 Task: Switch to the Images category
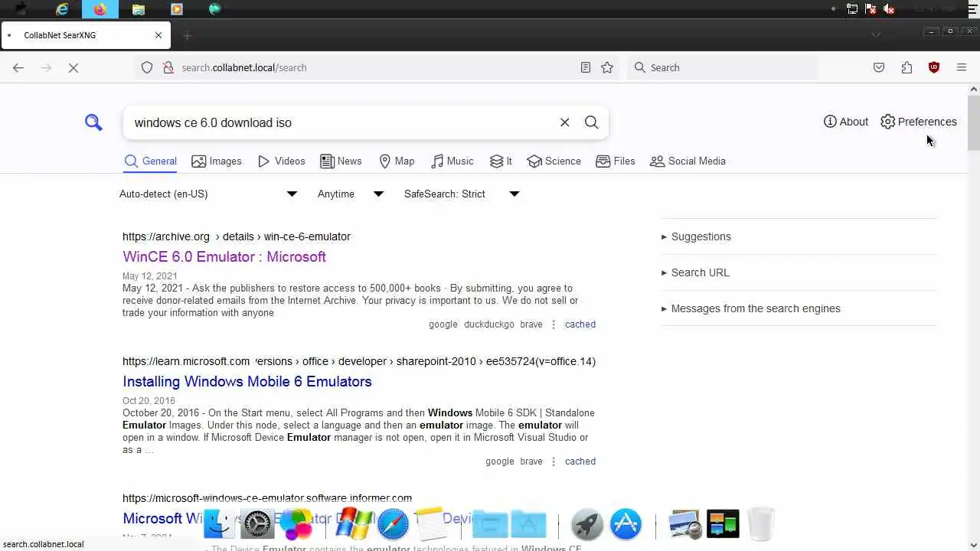(217, 161)
